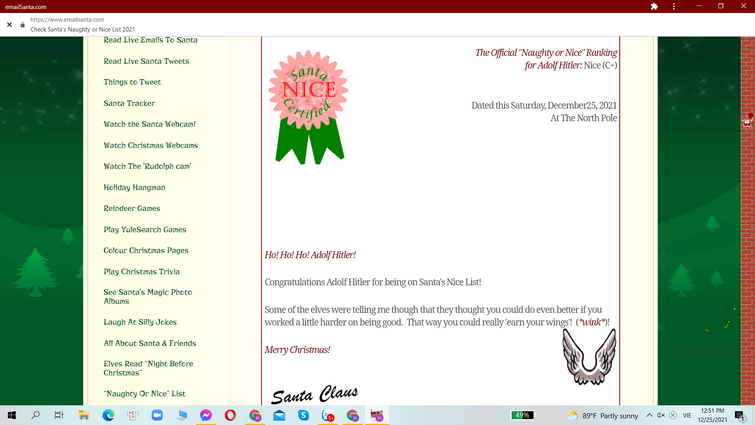Open 'Reindeer Games' link

131,208
